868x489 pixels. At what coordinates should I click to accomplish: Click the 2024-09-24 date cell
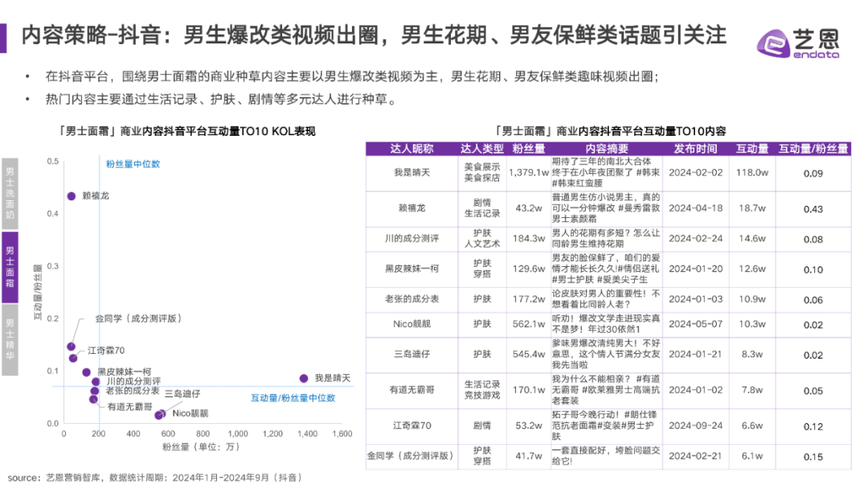(696, 425)
